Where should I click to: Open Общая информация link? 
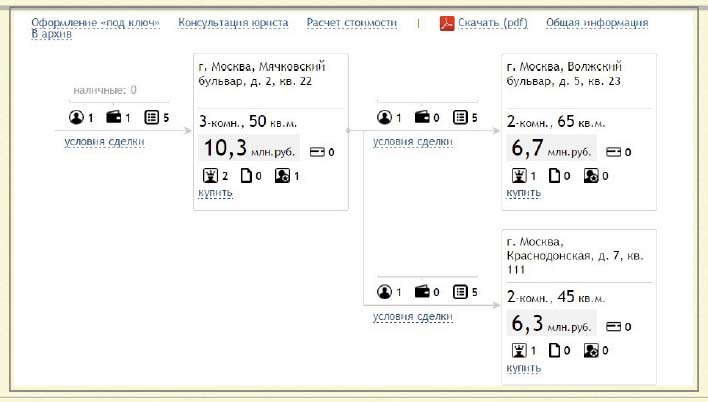coord(597,23)
